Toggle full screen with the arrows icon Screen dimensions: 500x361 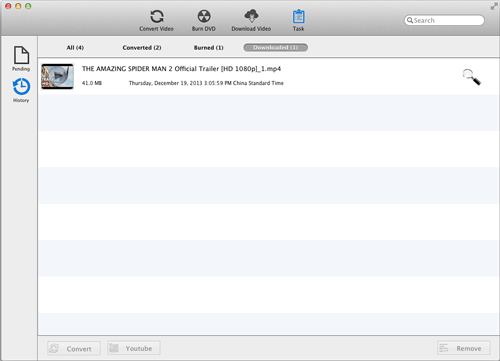[x=494, y=6]
